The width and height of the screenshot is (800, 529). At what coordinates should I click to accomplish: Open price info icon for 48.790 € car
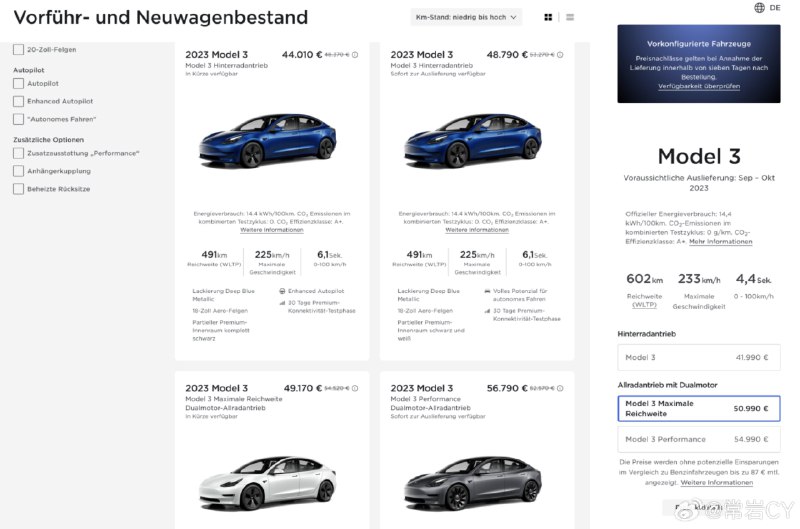coord(560,55)
